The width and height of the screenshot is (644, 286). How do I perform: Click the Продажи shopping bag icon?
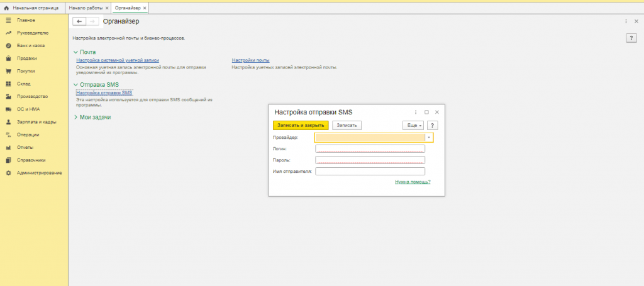(x=8, y=58)
